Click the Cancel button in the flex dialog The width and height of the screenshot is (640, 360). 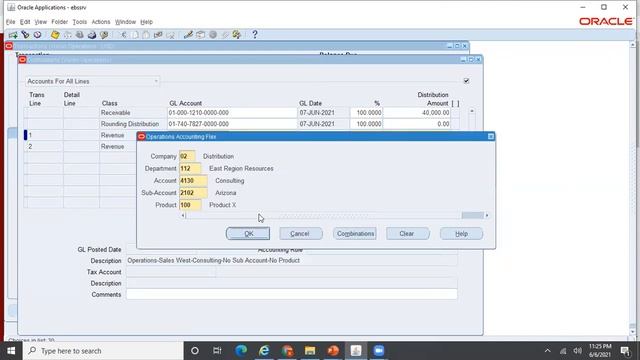point(301,233)
